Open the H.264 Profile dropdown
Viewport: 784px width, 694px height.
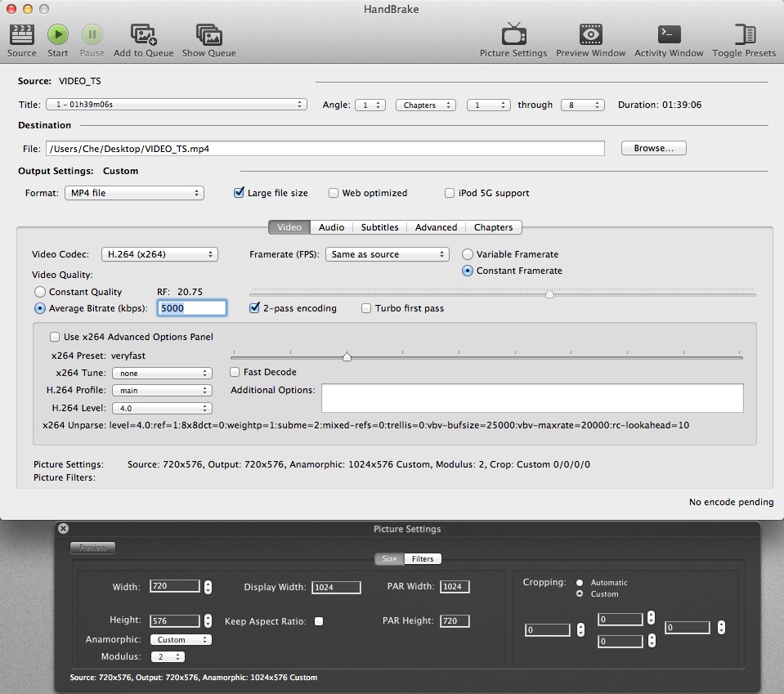(163, 391)
